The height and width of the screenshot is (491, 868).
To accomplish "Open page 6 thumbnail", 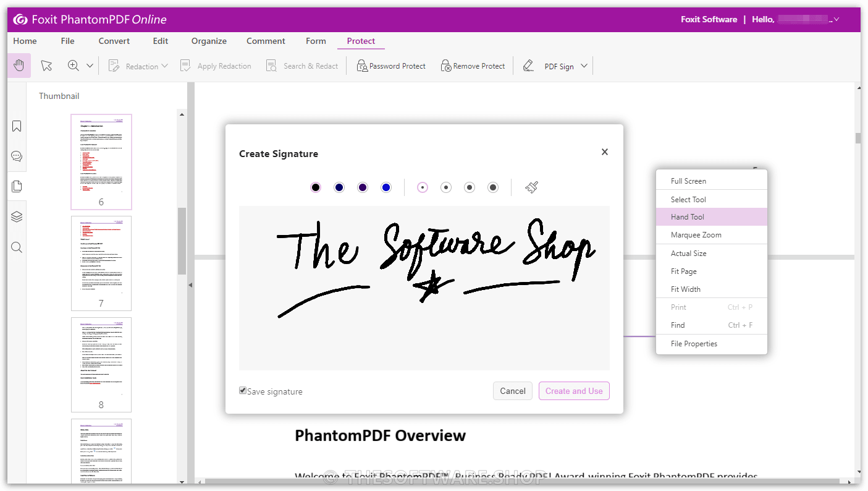I will [x=101, y=162].
